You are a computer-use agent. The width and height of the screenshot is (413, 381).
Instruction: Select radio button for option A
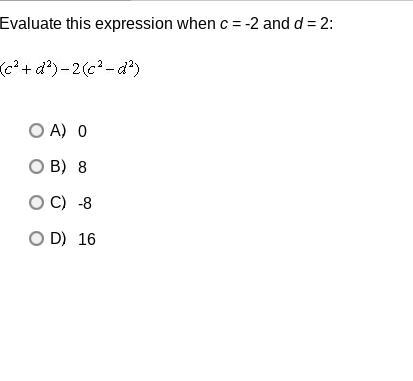[36, 130]
